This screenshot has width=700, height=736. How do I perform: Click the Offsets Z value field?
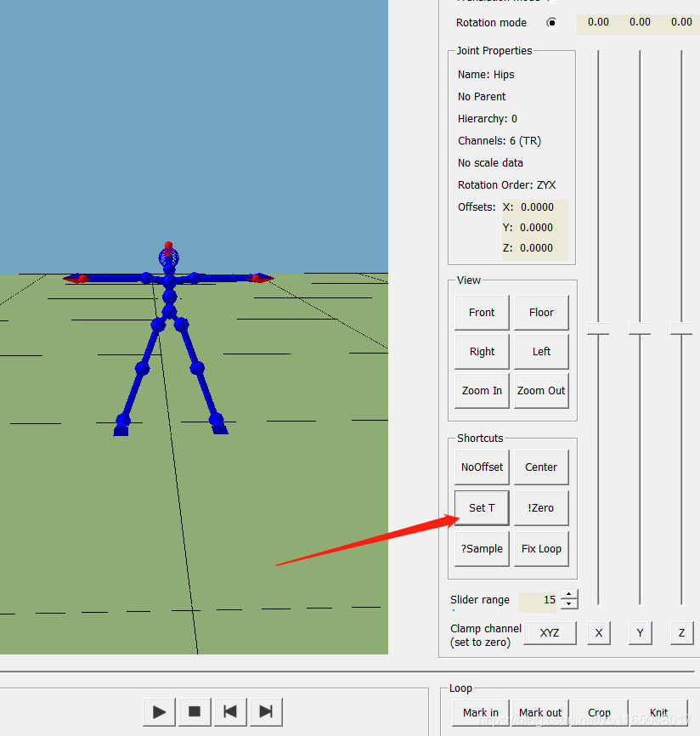click(x=536, y=248)
